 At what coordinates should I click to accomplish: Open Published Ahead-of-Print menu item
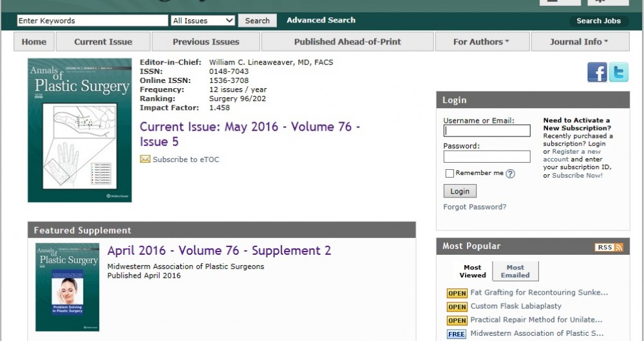click(x=347, y=42)
